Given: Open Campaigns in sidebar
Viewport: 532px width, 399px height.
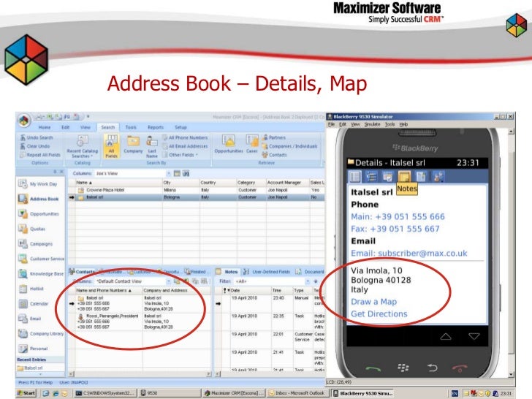Looking at the screenshot, I should [35, 243].
